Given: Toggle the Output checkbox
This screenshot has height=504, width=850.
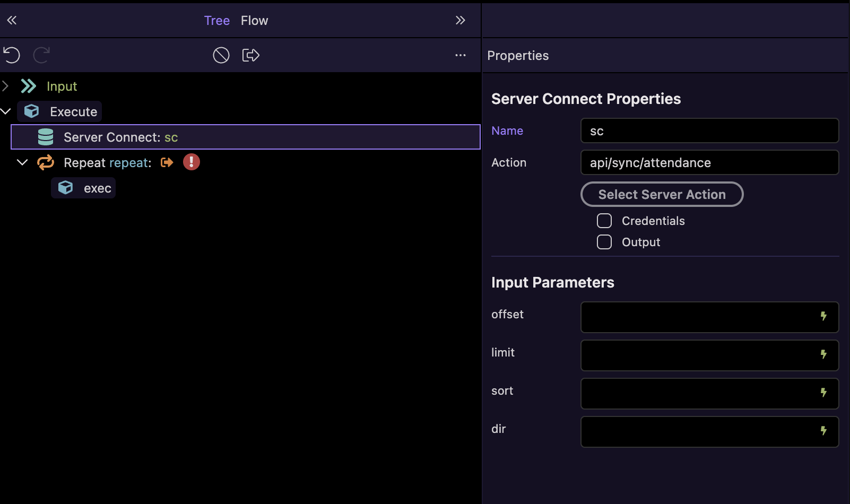Looking at the screenshot, I should tap(604, 242).
